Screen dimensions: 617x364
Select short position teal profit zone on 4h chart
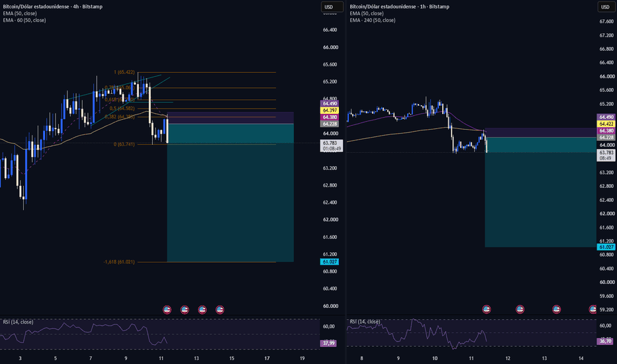coord(230,193)
